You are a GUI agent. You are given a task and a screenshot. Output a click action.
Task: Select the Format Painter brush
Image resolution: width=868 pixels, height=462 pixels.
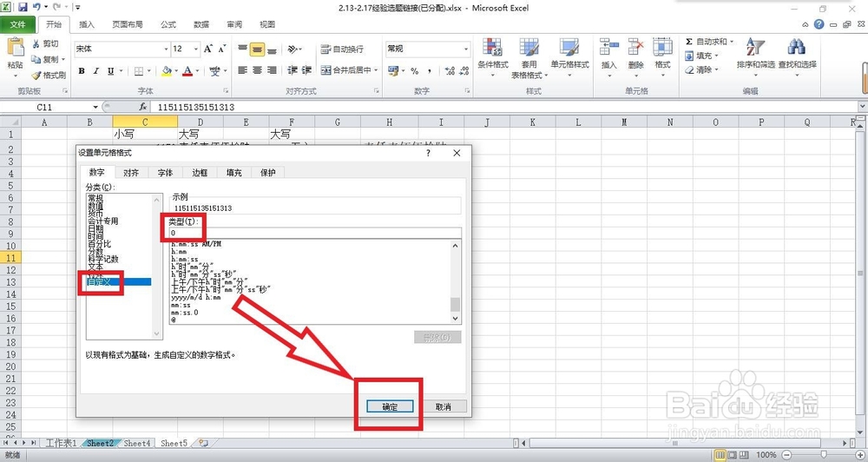click(x=36, y=75)
